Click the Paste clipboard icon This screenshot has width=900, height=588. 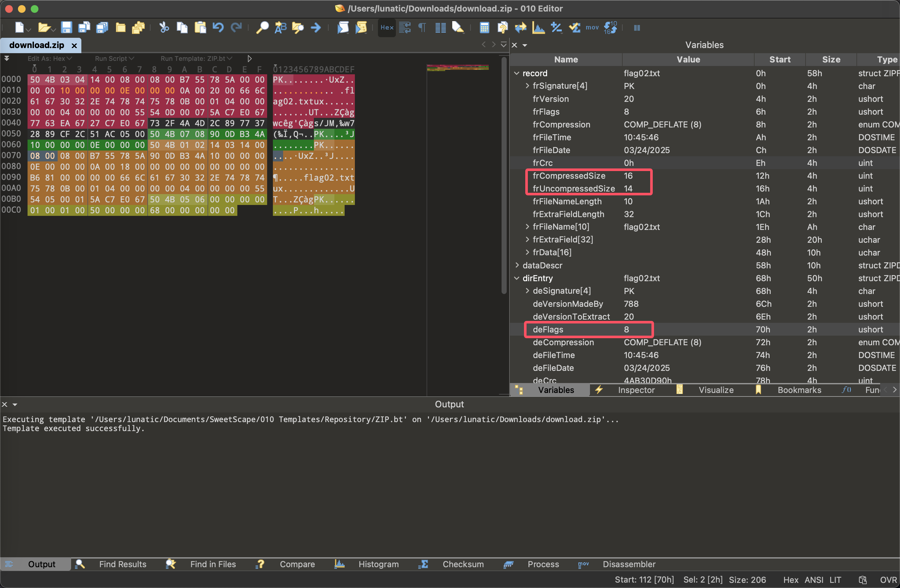(200, 28)
